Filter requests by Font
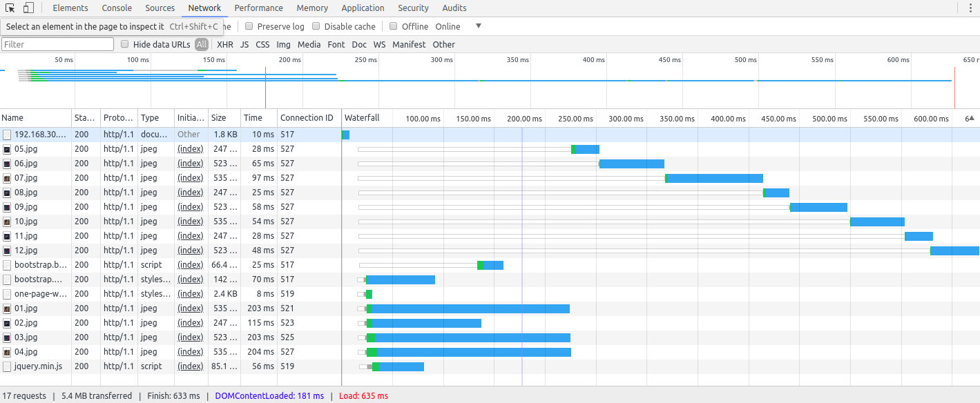This screenshot has height=403, width=980. tap(336, 44)
